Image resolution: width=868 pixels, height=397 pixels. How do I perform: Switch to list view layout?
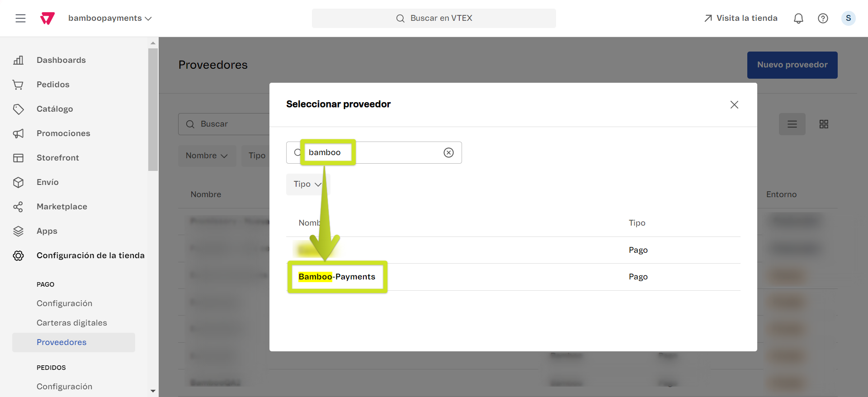(792, 124)
